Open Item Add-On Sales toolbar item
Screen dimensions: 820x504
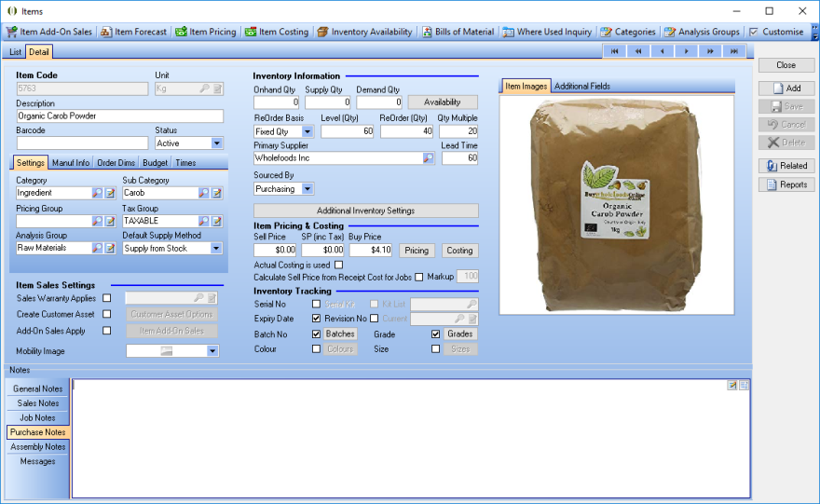coord(48,32)
